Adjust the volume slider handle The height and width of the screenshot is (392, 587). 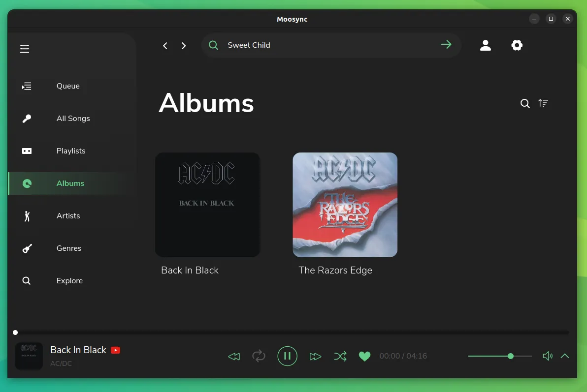(x=511, y=356)
